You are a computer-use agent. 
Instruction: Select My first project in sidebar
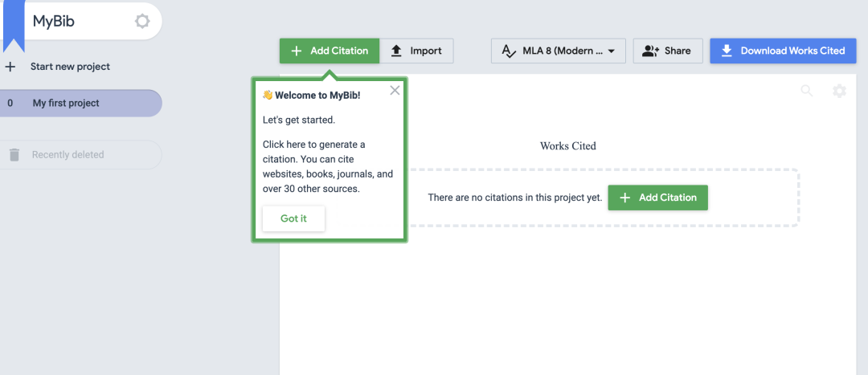80,103
